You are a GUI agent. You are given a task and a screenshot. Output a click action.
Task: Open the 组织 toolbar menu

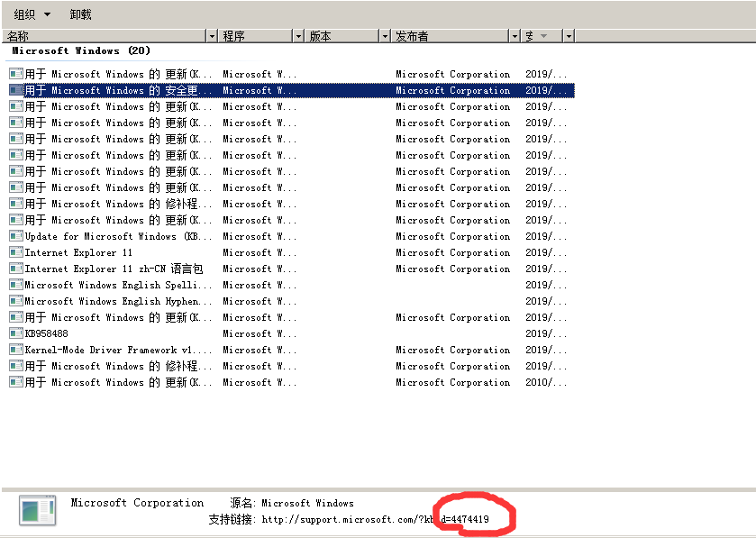coord(32,14)
